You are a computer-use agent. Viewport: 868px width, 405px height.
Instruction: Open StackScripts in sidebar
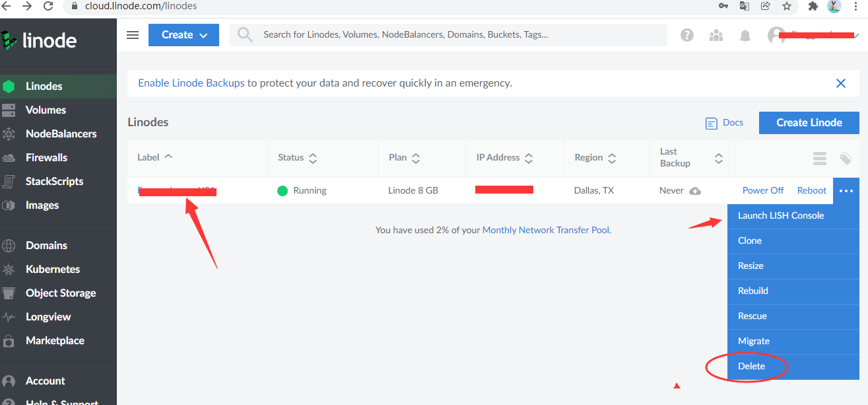[x=58, y=181]
